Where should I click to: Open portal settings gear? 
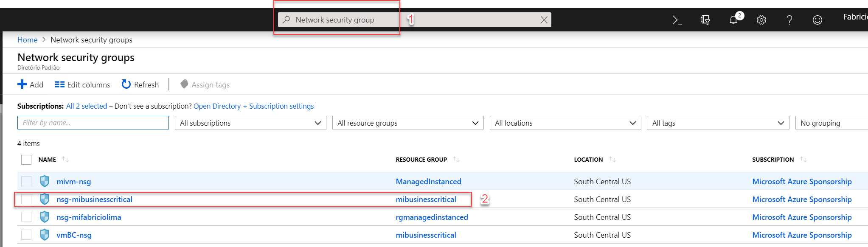(x=761, y=20)
